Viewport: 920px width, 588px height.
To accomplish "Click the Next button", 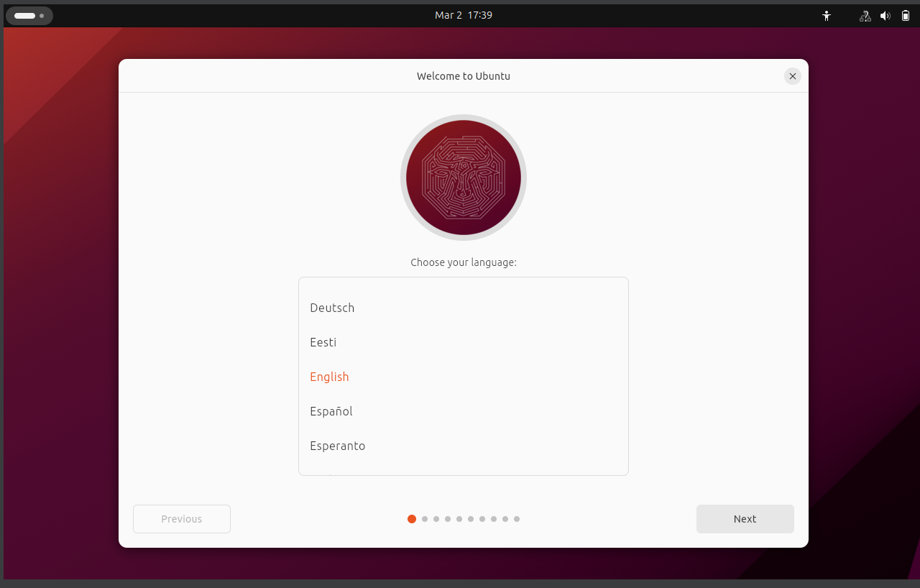I will (x=745, y=519).
